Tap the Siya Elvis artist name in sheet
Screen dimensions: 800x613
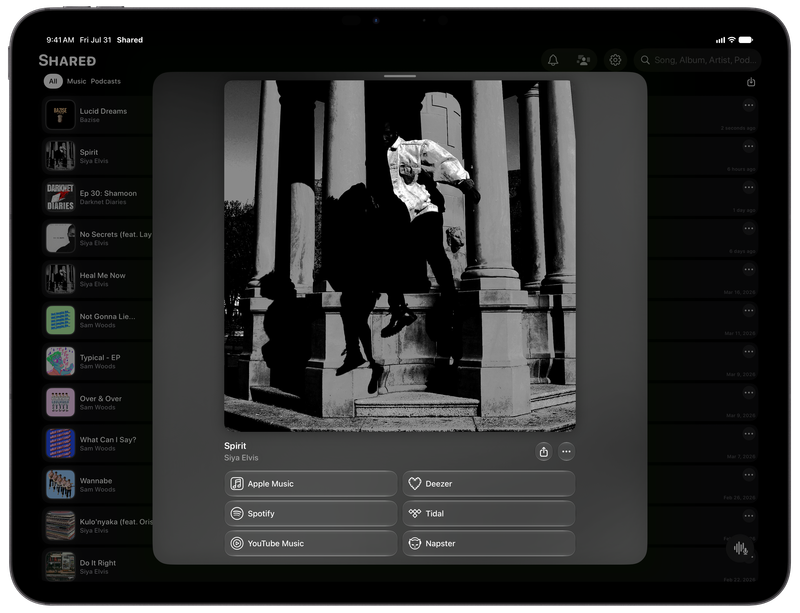(x=241, y=458)
